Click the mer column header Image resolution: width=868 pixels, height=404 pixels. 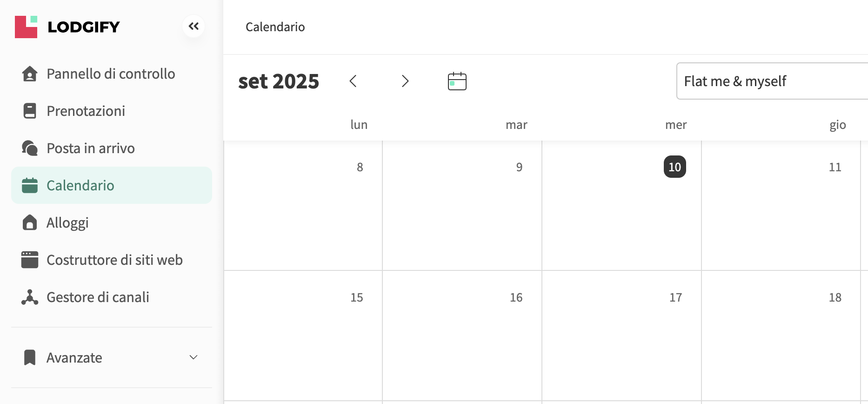(675, 125)
